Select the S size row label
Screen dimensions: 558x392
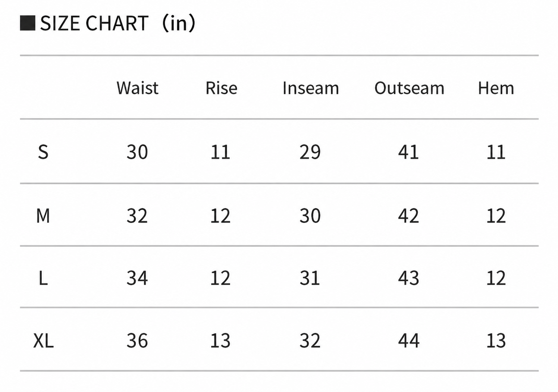(x=43, y=152)
